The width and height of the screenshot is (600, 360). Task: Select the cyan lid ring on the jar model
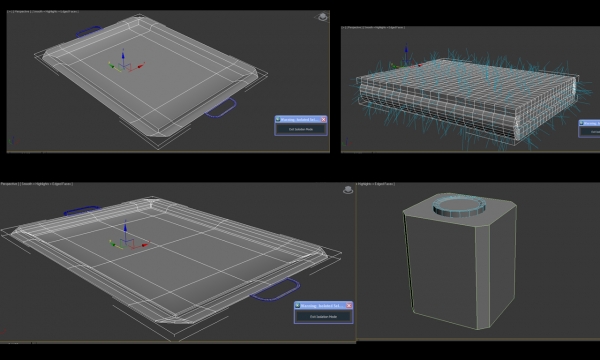tap(459, 205)
